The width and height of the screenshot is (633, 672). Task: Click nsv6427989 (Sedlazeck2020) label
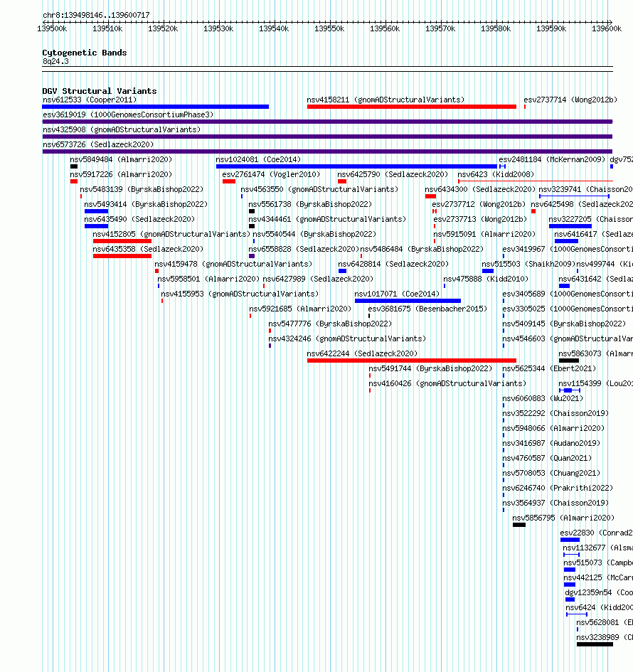(x=318, y=279)
